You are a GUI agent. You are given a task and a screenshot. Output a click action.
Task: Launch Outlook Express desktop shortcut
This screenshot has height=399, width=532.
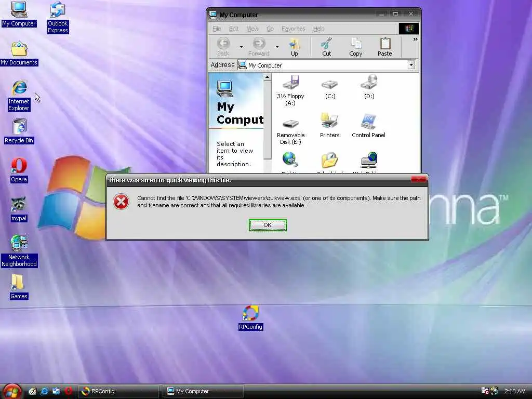(x=58, y=17)
